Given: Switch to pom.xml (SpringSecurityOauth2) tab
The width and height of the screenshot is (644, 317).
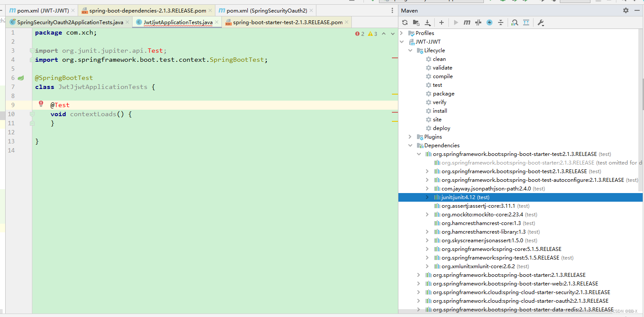Looking at the screenshot, I should tap(265, 10).
